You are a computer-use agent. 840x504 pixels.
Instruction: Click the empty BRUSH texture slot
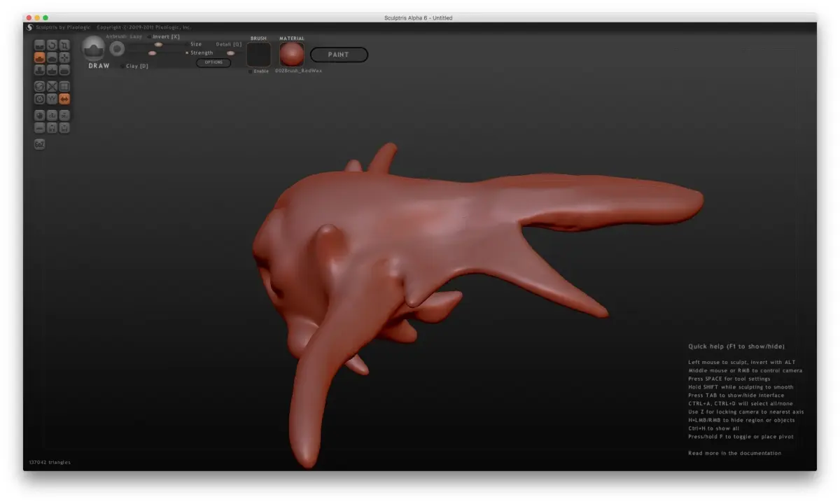click(259, 54)
